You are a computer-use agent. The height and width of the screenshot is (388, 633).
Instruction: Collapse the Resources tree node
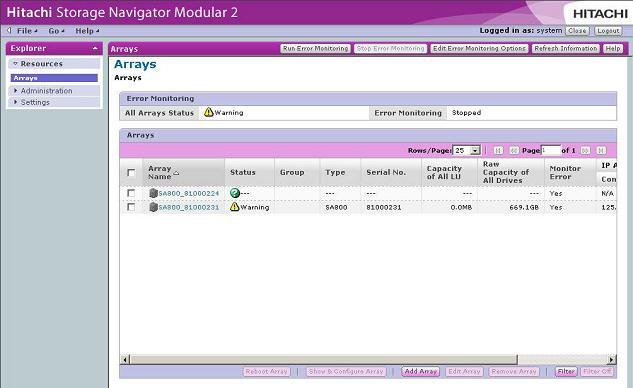[x=15, y=63]
